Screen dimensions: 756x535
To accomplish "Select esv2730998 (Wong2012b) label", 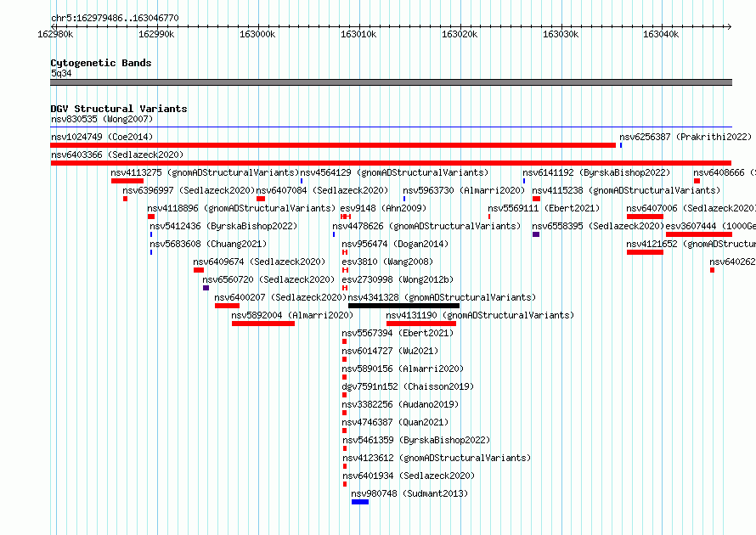I will pyautogui.click(x=398, y=279).
